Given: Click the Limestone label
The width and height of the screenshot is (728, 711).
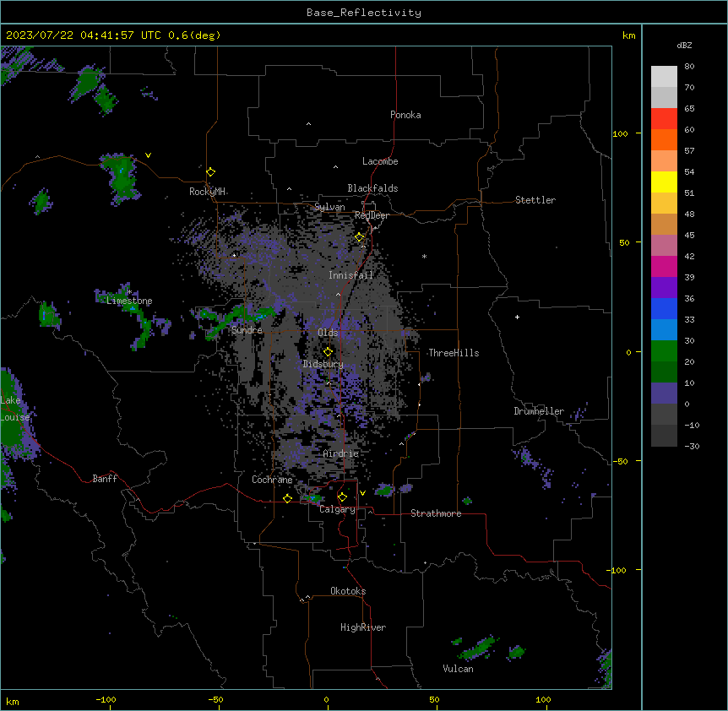Looking at the screenshot, I should click(x=129, y=301).
